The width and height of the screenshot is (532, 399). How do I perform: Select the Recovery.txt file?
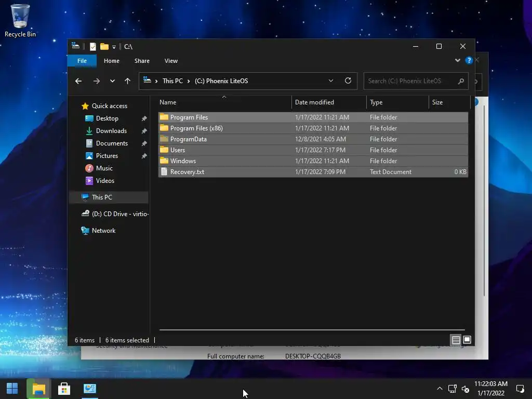[x=313, y=171]
